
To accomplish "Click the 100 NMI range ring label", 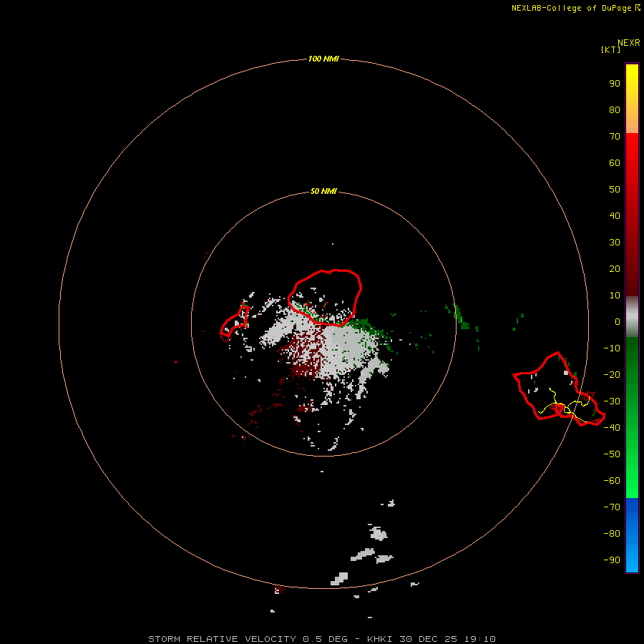I will [x=323, y=59].
